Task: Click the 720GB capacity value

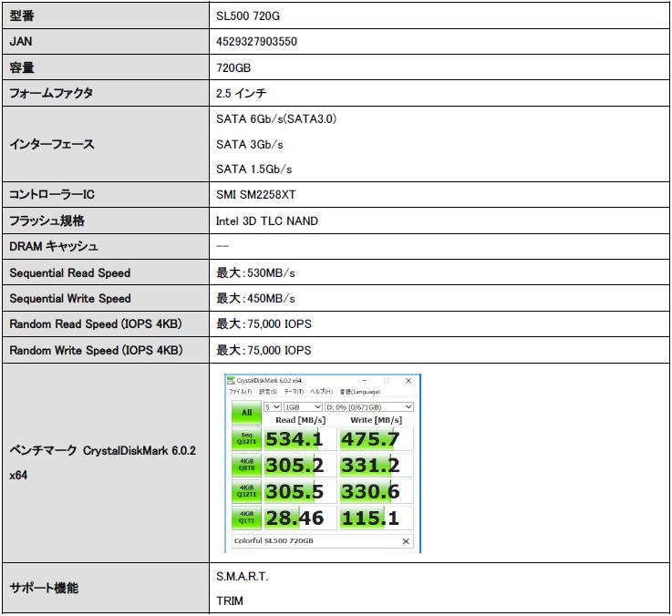Action: pyautogui.click(x=233, y=67)
